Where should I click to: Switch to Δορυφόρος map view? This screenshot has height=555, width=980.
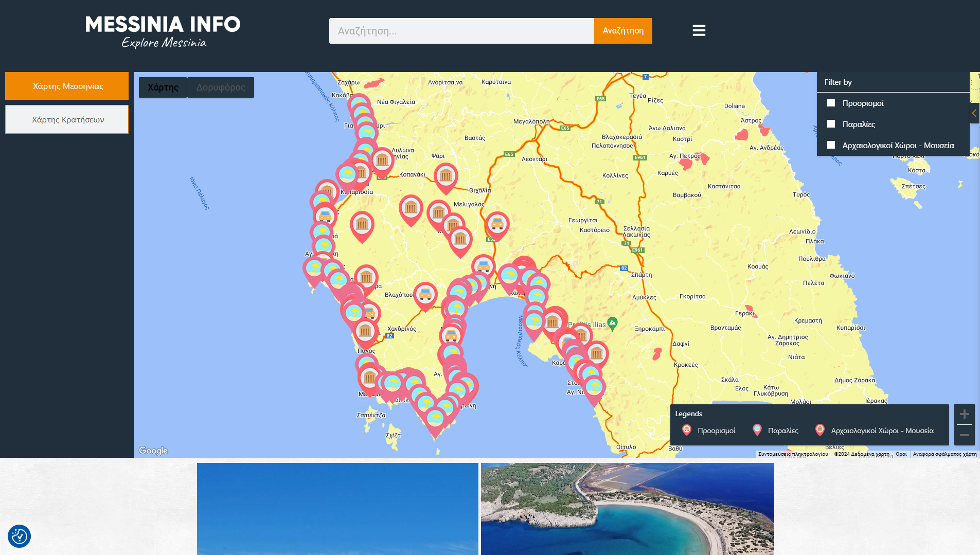[221, 87]
